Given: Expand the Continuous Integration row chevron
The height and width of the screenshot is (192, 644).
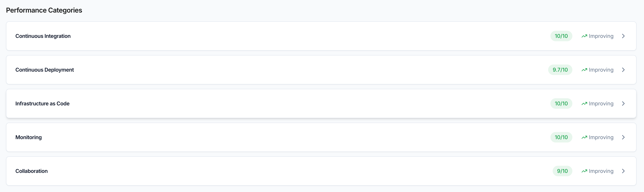Looking at the screenshot, I should point(623,36).
